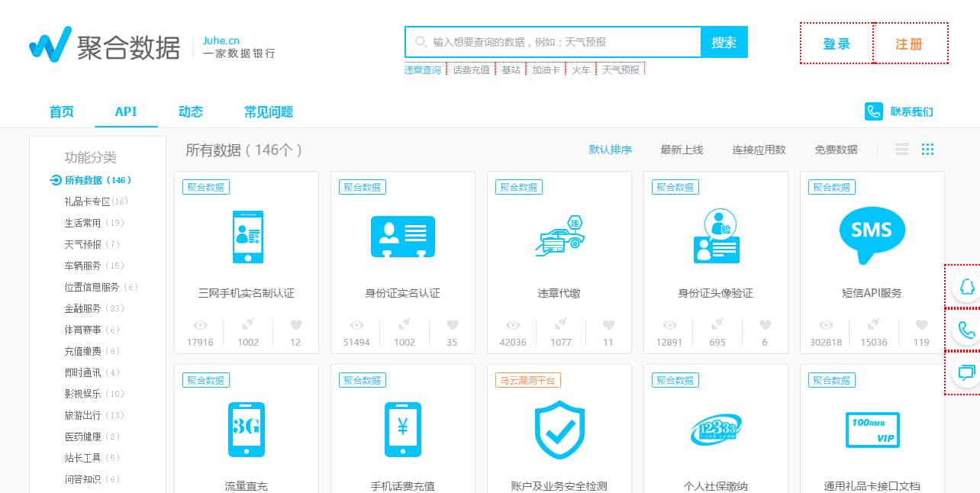Click the 注册 register link
980x493 pixels.
pos(910,43)
